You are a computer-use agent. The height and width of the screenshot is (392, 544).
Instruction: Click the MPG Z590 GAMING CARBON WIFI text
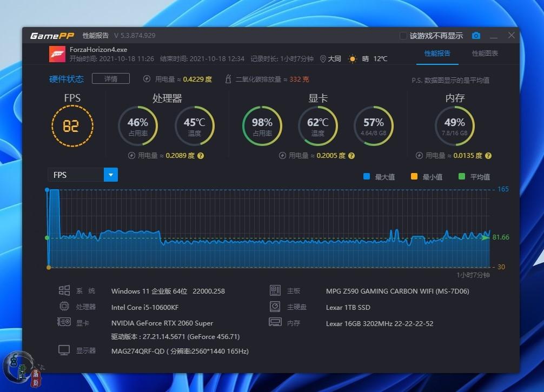[397, 291]
